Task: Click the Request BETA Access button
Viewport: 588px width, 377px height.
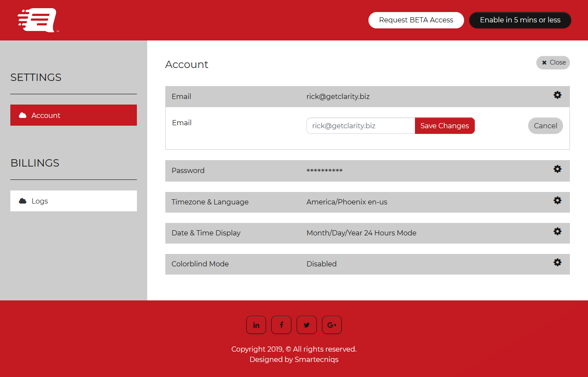Action: (x=416, y=20)
